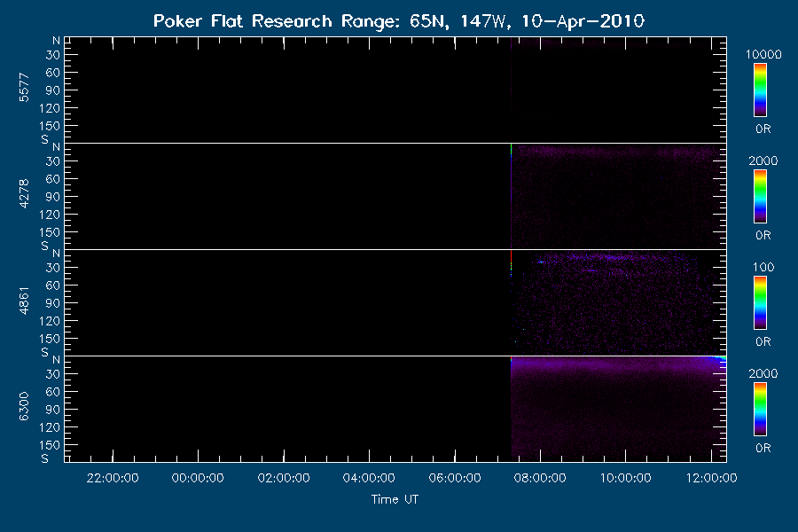
Task: Click the cyan bright patch in the 6300 panel corner
Action: point(721,359)
